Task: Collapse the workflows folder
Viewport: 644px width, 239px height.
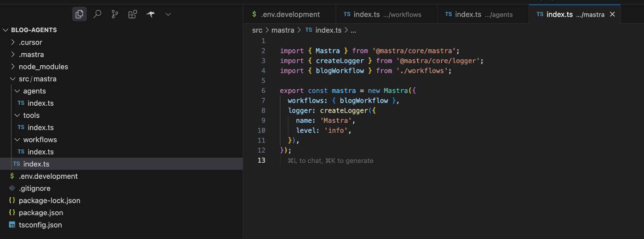Action: [121, 140]
